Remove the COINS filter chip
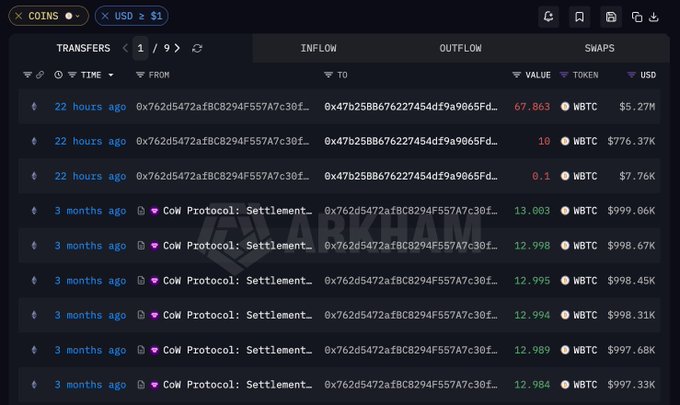This screenshot has height=405, width=680. pos(19,16)
